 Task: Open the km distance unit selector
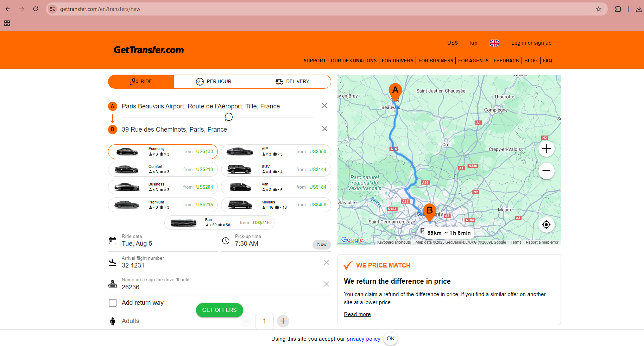tap(474, 43)
